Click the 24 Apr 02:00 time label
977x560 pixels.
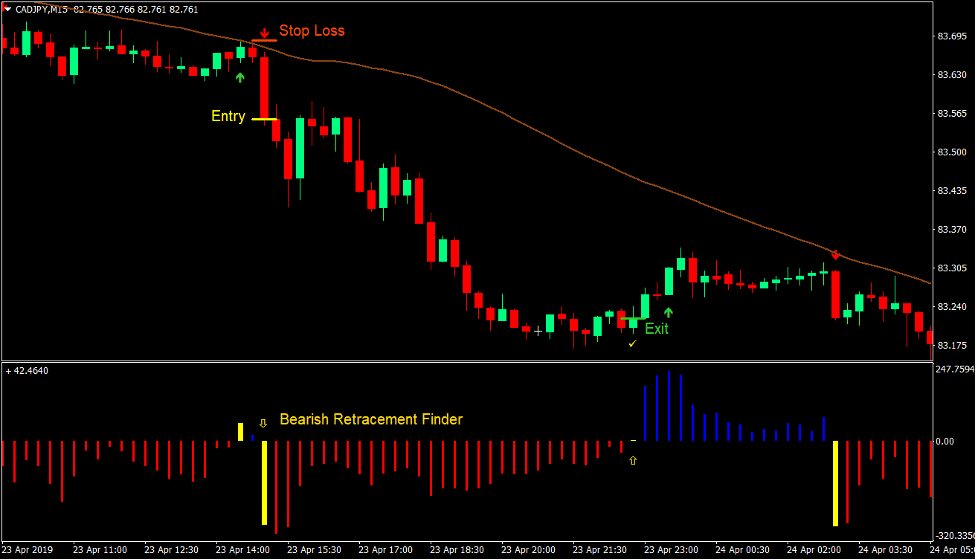click(x=814, y=550)
